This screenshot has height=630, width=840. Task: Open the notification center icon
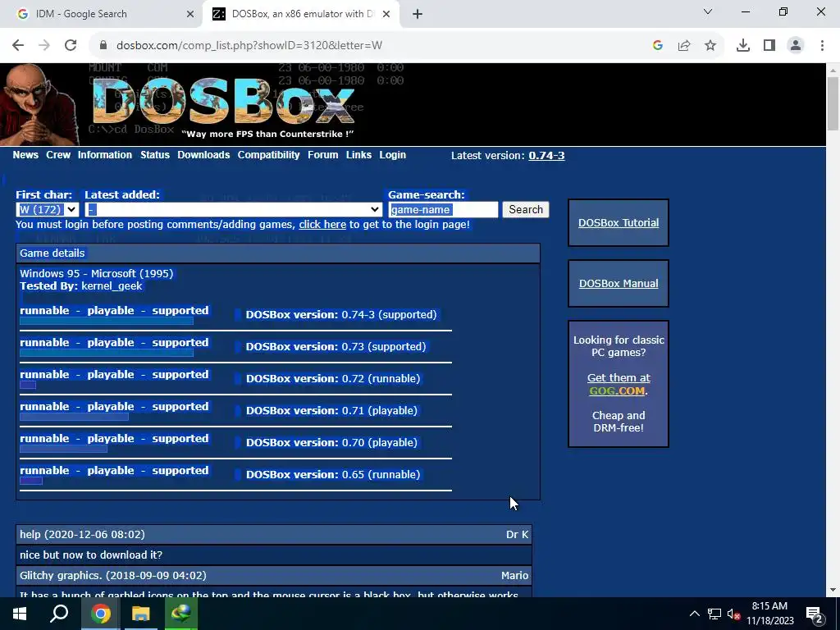(814, 614)
